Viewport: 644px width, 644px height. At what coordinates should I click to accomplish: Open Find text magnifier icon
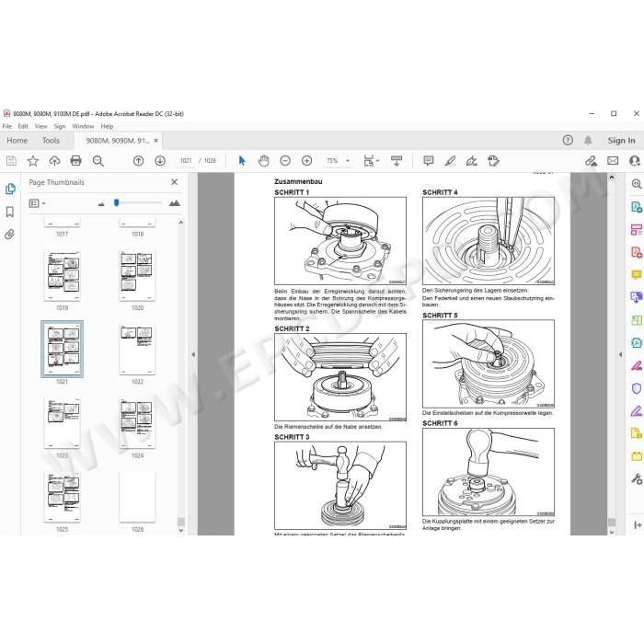[x=98, y=161]
